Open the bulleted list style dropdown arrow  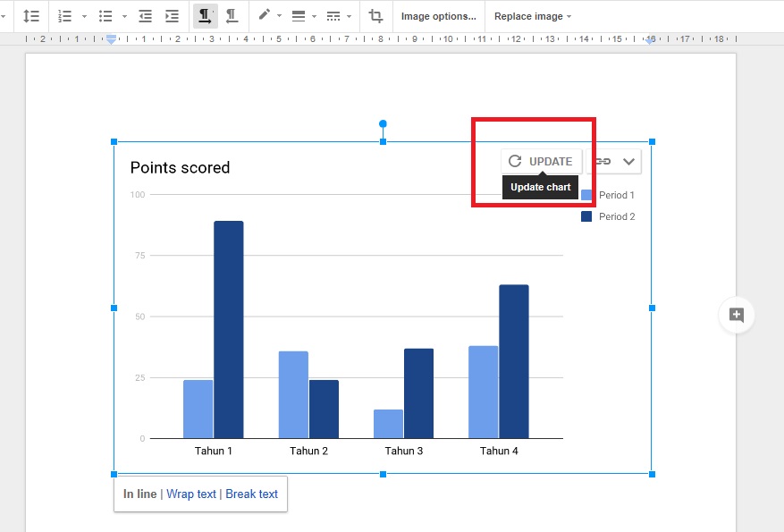coord(124,15)
